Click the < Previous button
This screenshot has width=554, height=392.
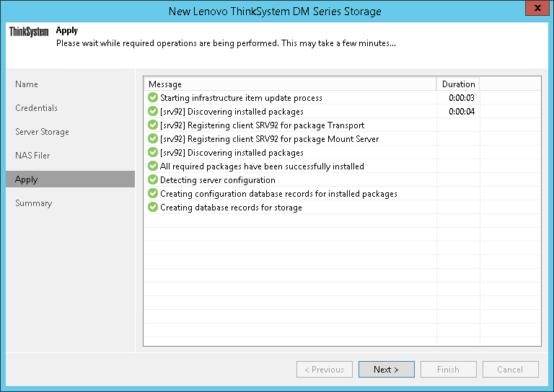pyautogui.click(x=325, y=370)
